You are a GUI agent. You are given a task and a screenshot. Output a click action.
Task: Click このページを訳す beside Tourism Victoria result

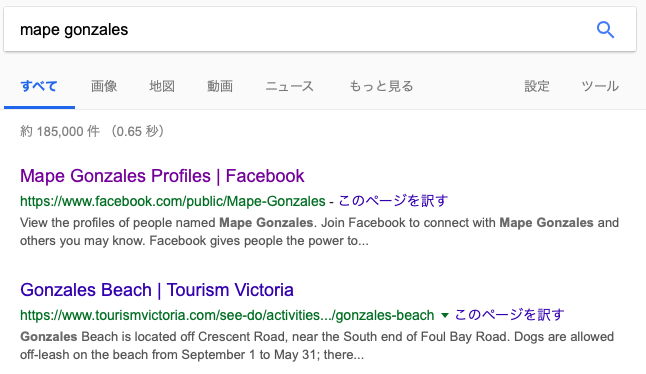pos(509,315)
